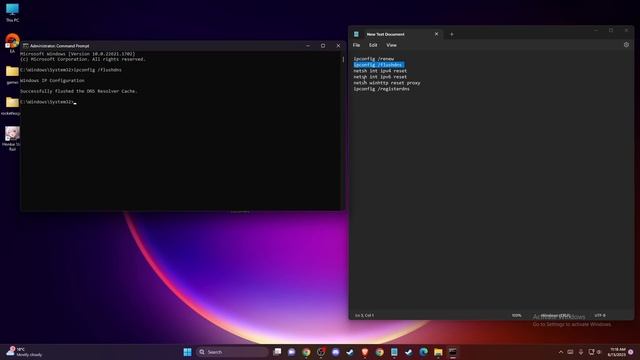
Task: Close the New Text Document tab
Action: (436, 34)
